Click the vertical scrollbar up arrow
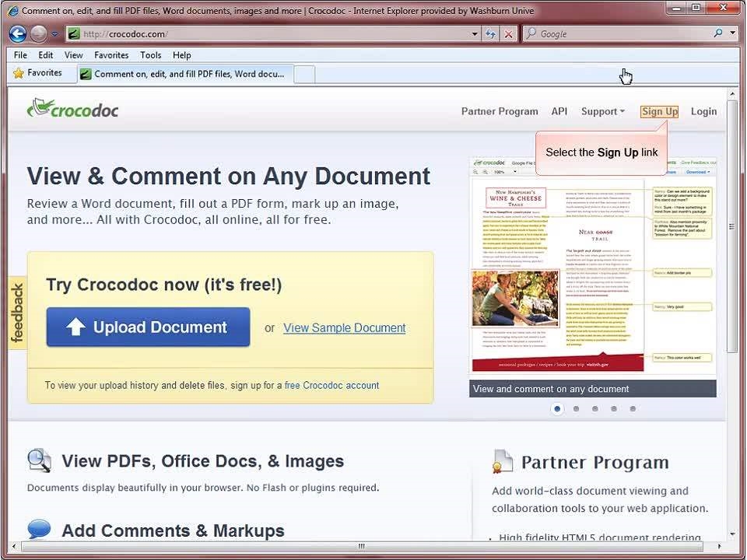 pyautogui.click(x=732, y=94)
